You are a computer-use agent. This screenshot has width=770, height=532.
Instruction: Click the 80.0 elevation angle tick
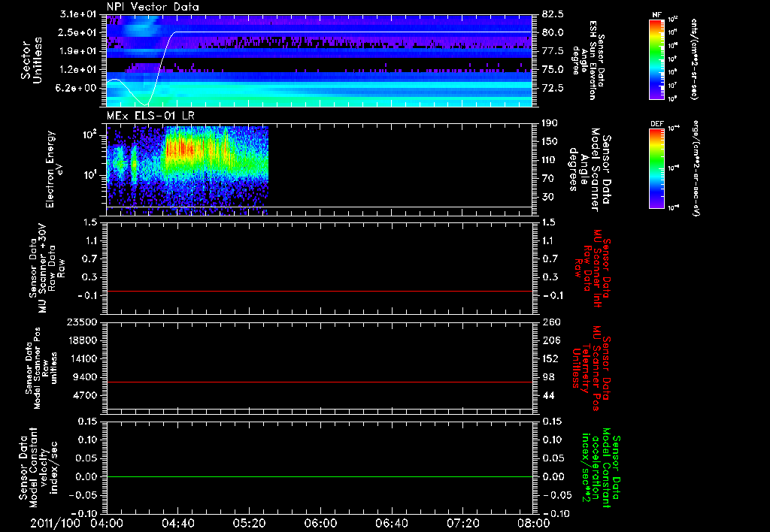tap(553, 32)
